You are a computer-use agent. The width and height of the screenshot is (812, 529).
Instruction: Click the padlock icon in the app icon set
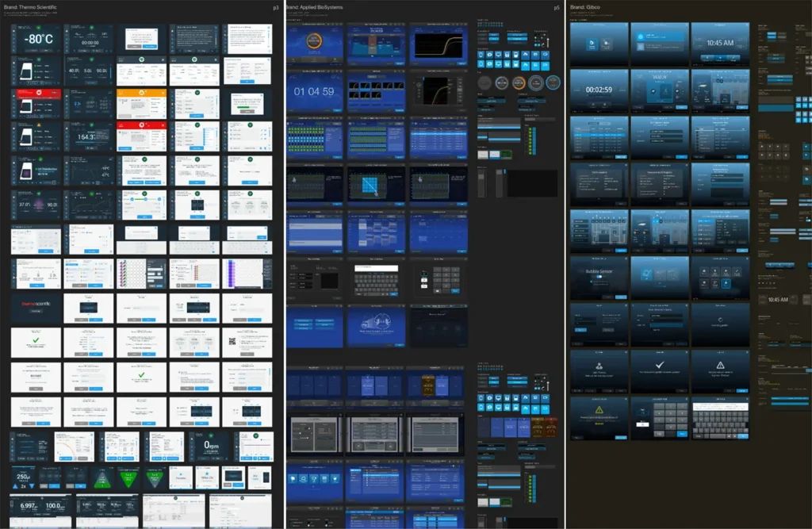[x=507, y=54]
